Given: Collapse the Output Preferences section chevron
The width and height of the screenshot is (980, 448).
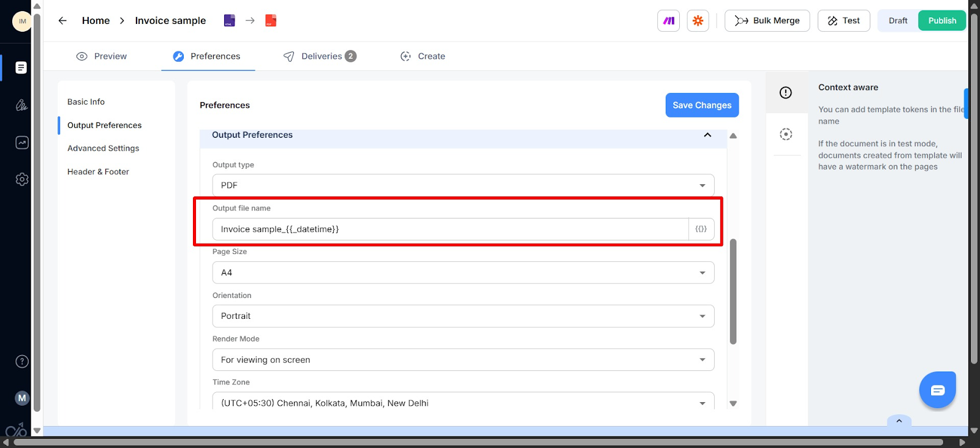Looking at the screenshot, I should pos(707,135).
